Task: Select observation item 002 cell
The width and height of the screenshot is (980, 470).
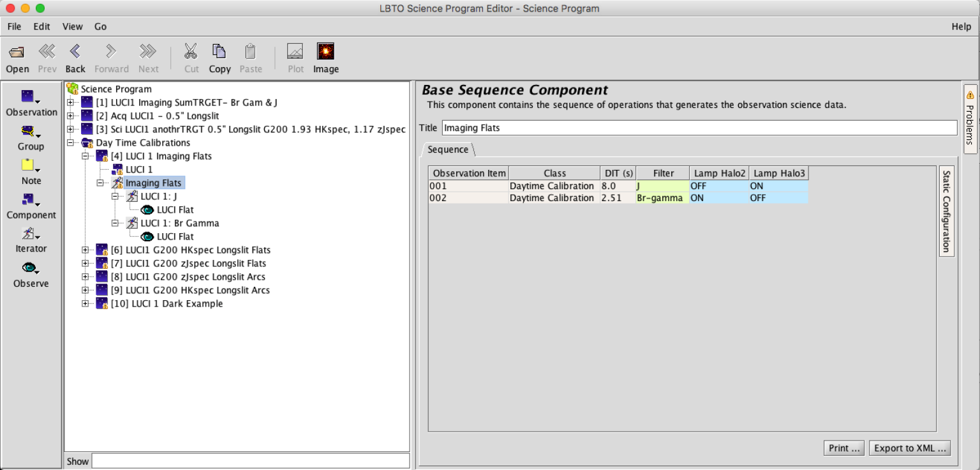Action: coord(468,198)
